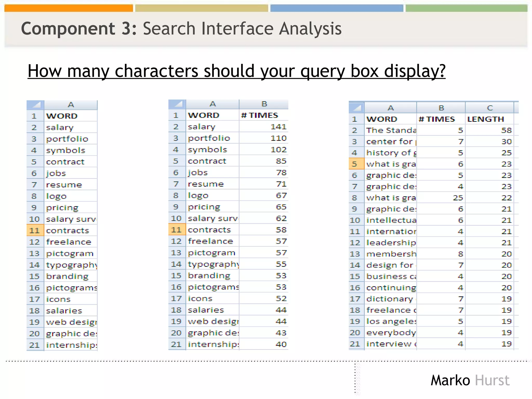Screen dimensions: 532x399
Task: Click the # TIMES value 25 in row 8
Action: coord(441,198)
